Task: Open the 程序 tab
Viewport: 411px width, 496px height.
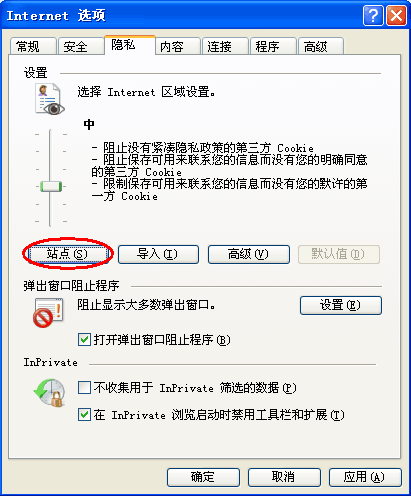Action: 273,46
